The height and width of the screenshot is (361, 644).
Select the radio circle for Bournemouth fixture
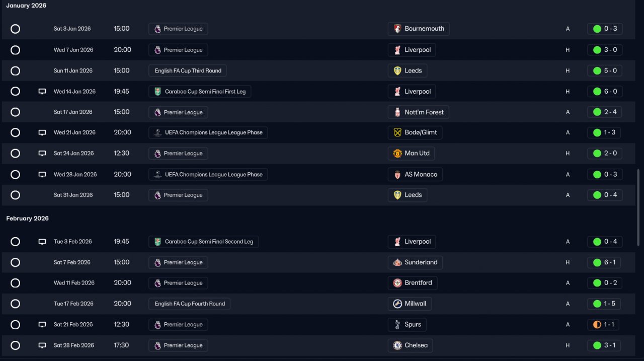click(x=16, y=29)
